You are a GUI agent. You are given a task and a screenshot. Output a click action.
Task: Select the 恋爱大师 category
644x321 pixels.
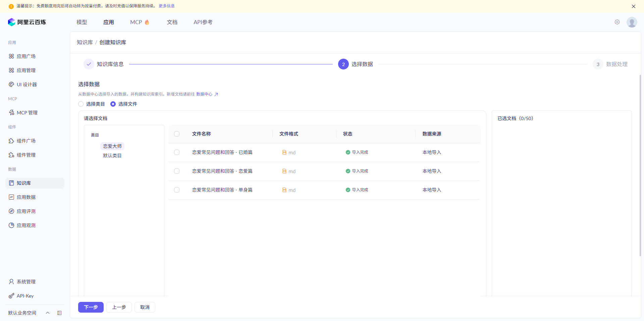pyautogui.click(x=112, y=146)
